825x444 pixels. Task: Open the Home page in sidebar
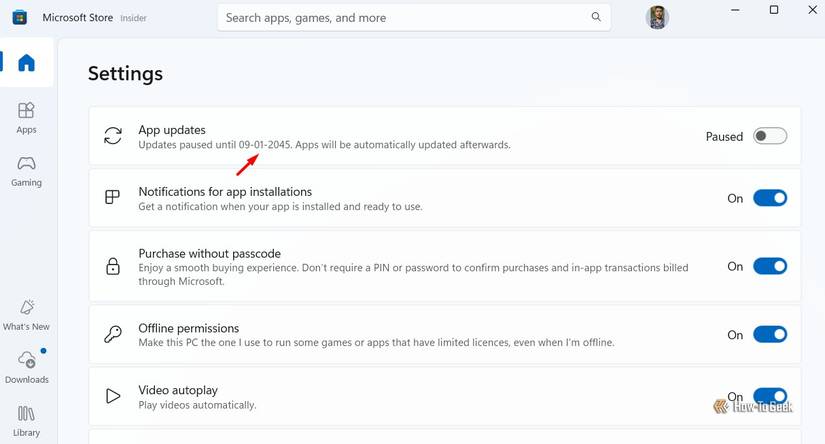[x=27, y=63]
